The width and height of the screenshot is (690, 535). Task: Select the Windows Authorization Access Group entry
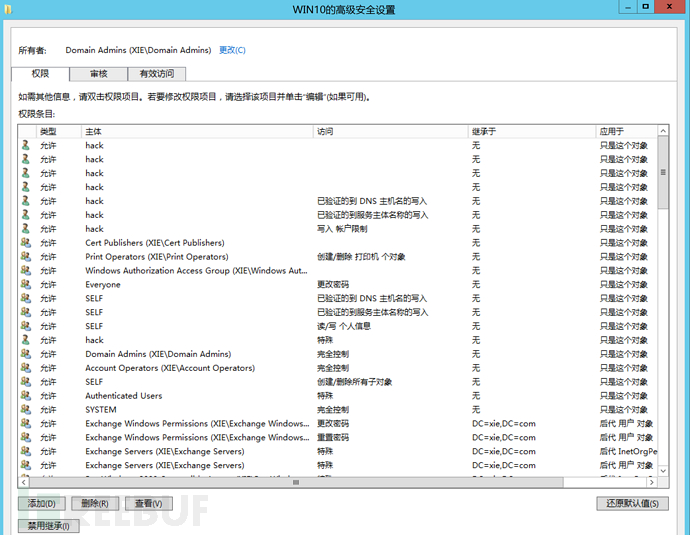click(x=338, y=271)
